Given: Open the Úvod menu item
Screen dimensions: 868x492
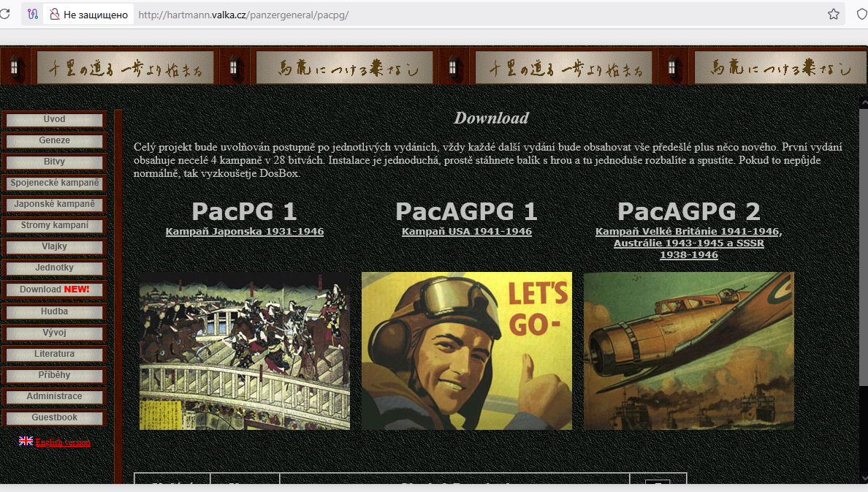Looking at the screenshot, I should point(54,120).
